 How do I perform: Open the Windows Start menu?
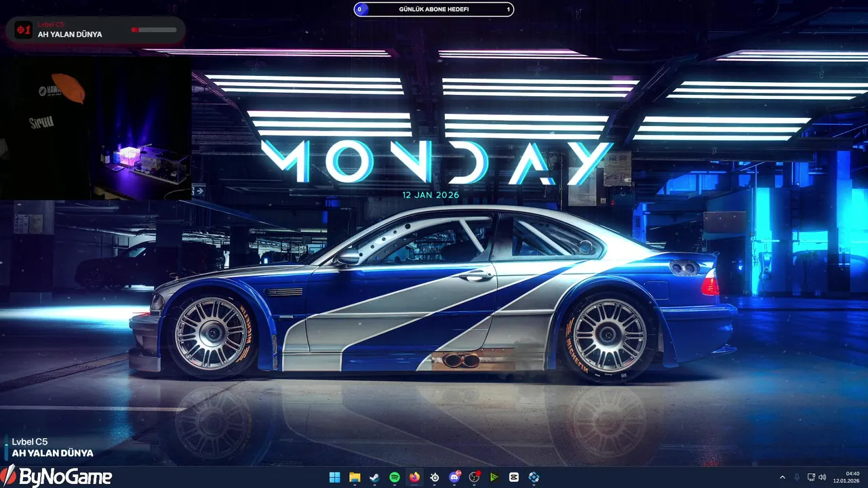click(x=334, y=477)
